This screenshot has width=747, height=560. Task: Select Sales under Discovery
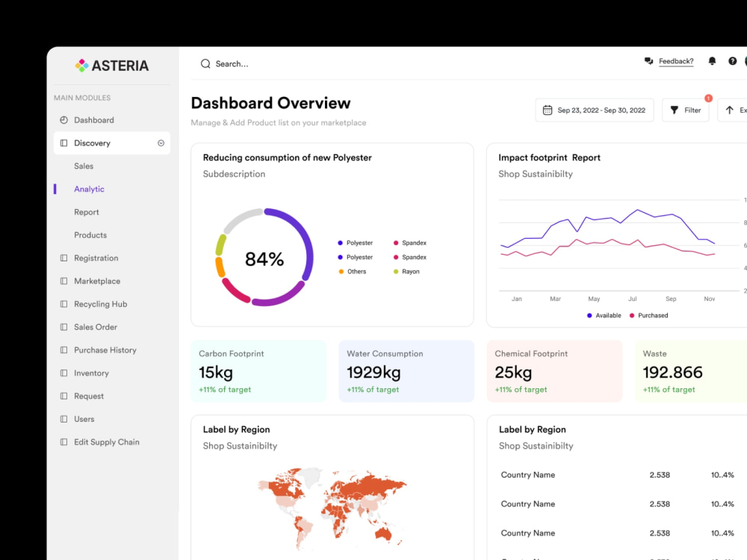coord(84,166)
